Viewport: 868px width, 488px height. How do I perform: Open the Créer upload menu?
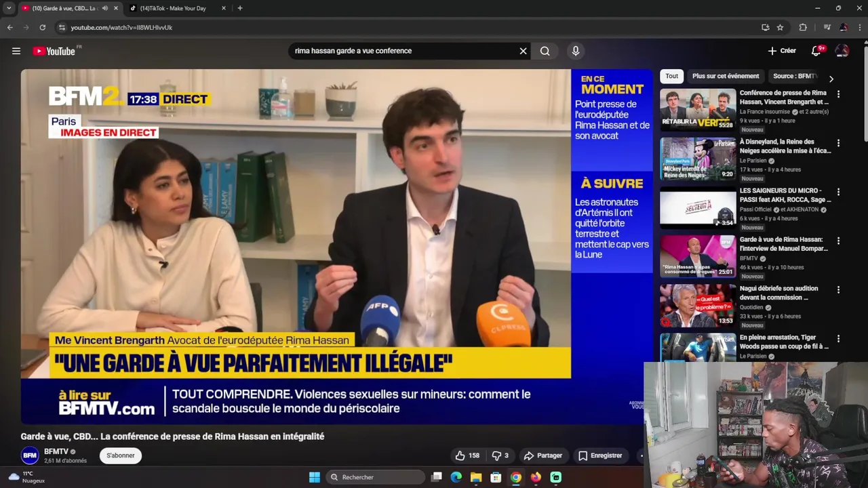782,51
